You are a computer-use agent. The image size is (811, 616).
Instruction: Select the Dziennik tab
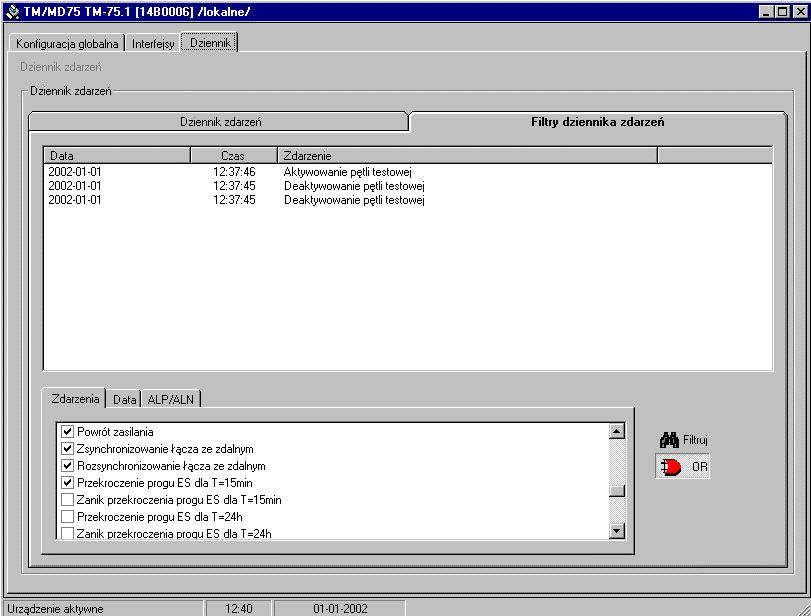(x=209, y=42)
